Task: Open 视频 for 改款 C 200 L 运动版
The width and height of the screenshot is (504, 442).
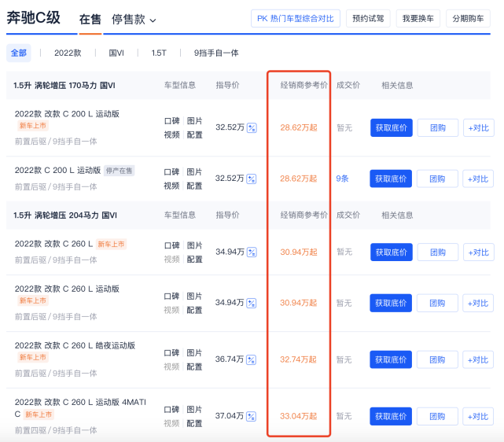Action: (171, 135)
